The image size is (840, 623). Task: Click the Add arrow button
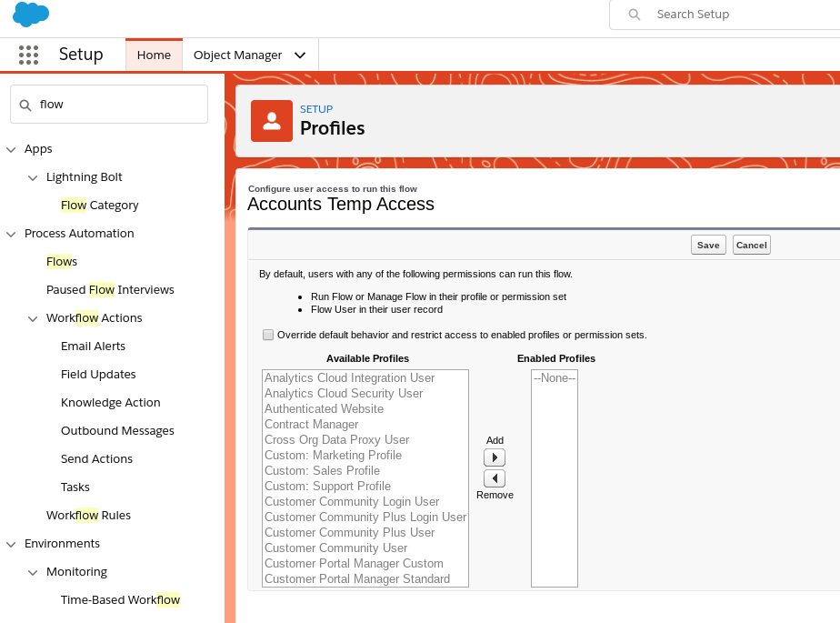click(x=495, y=457)
